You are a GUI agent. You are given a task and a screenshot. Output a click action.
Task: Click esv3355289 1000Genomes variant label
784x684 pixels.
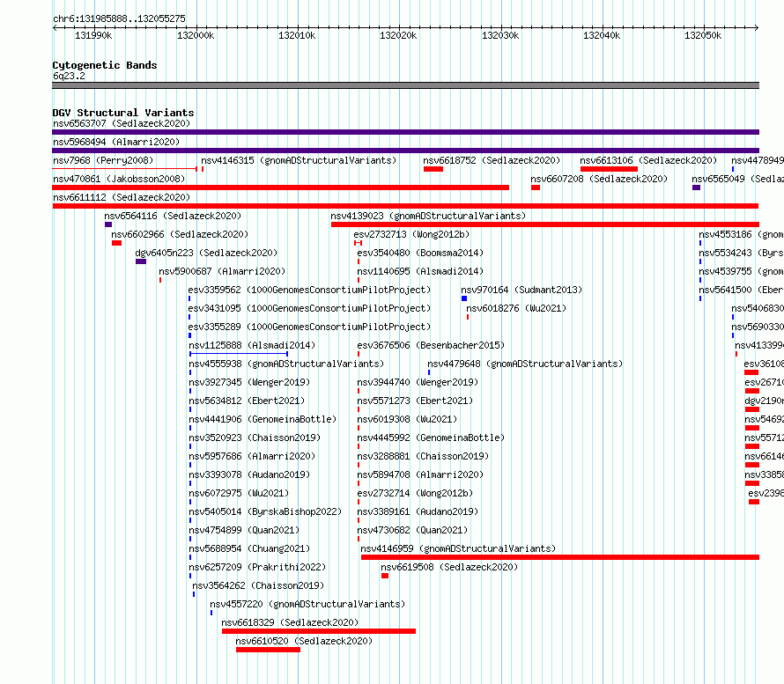tap(309, 327)
